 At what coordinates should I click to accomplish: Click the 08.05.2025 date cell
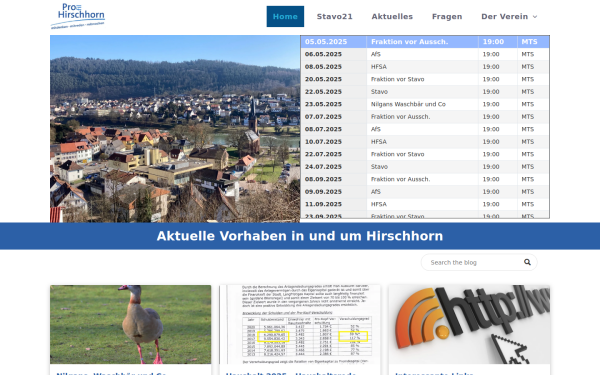coord(334,67)
